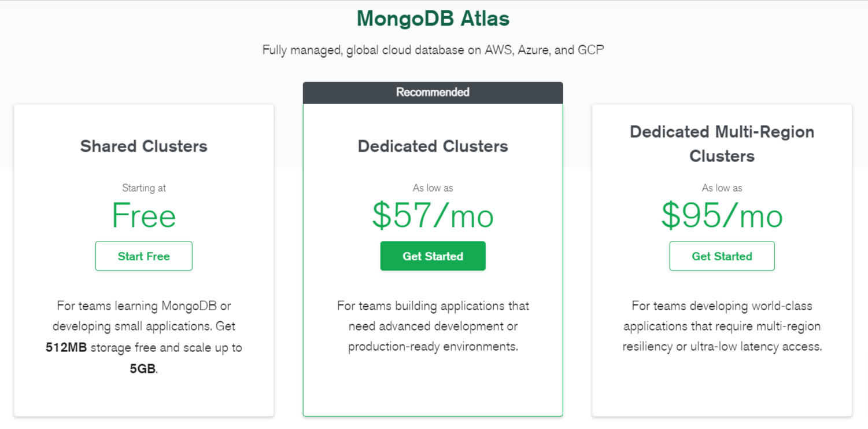Select the Shared Clusters card title
Image resolution: width=868 pixels, height=429 pixels.
(144, 146)
